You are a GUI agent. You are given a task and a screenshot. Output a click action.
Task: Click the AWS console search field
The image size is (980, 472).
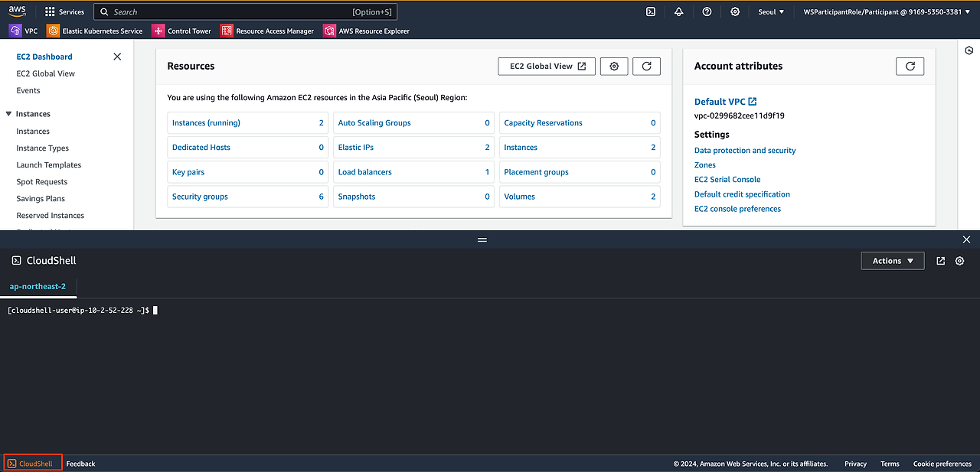click(246, 11)
